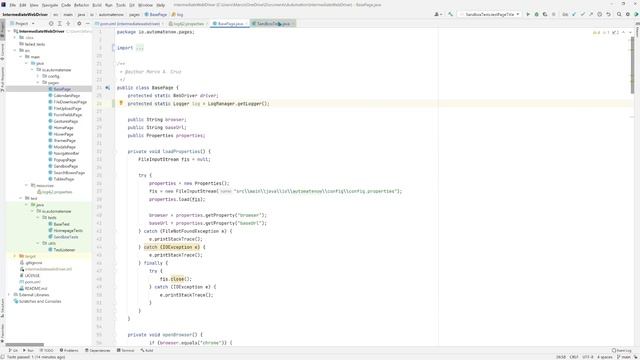Hide the Project tool window with minus icon
Viewport: 640px width, 360px height.
click(x=87, y=24)
